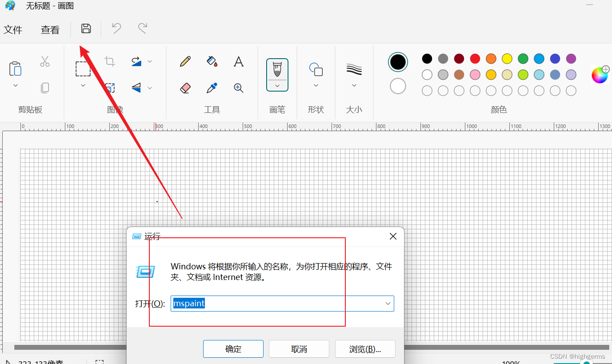Pick the pink palette swatch
This screenshot has height=364, width=612.
(x=475, y=75)
